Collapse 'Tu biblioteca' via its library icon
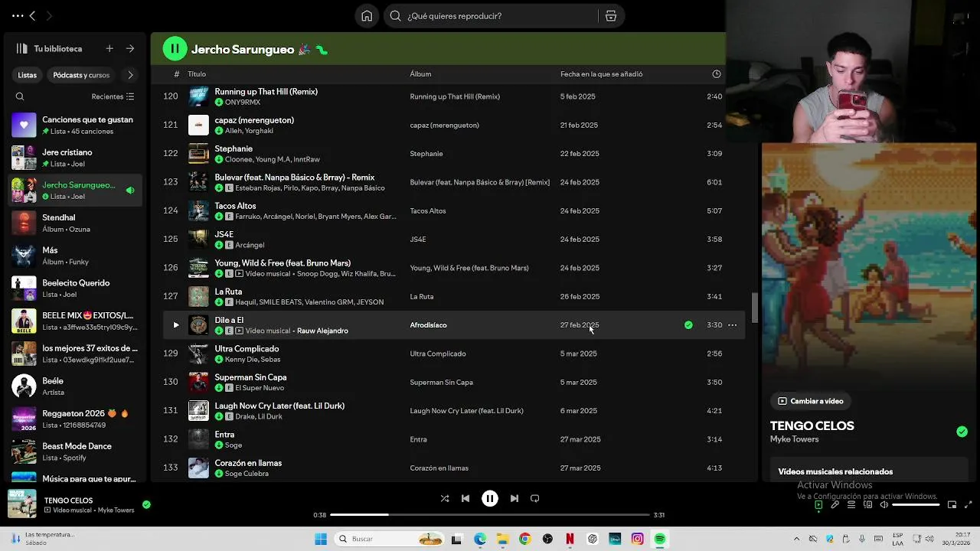The image size is (980, 551). click(x=21, y=48)
